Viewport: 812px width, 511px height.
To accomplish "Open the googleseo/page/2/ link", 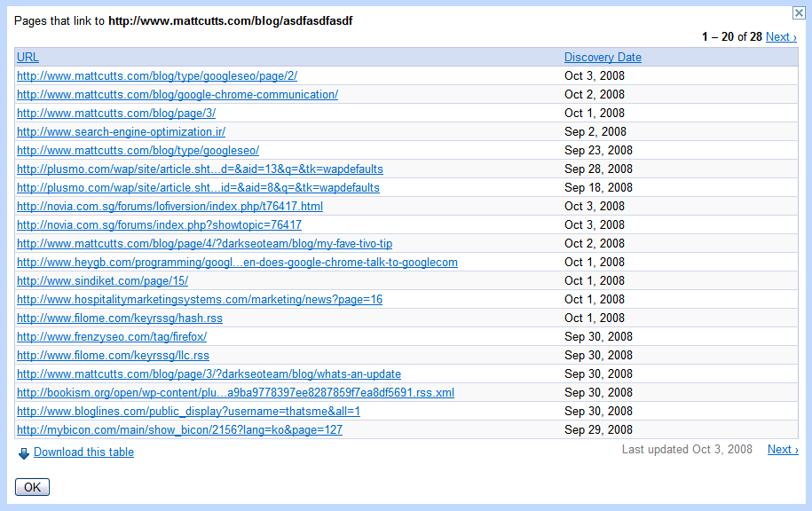I will coord(157,76).
